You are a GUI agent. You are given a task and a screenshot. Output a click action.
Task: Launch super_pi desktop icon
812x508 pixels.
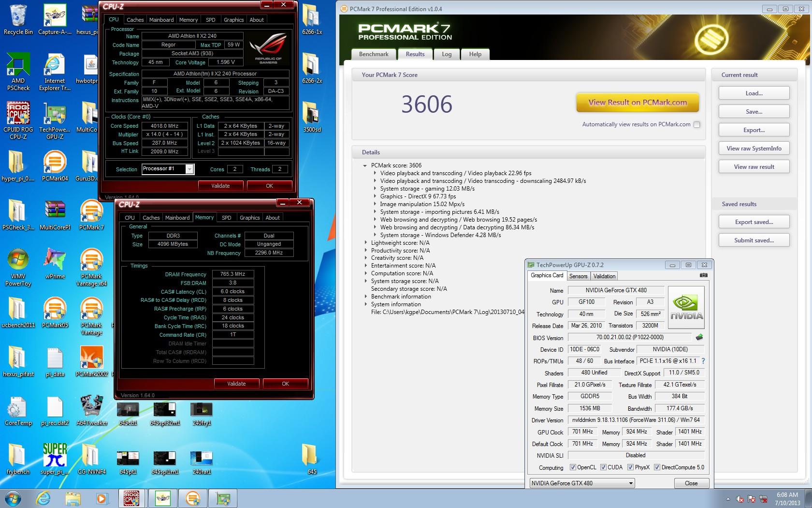pos(55,459)
